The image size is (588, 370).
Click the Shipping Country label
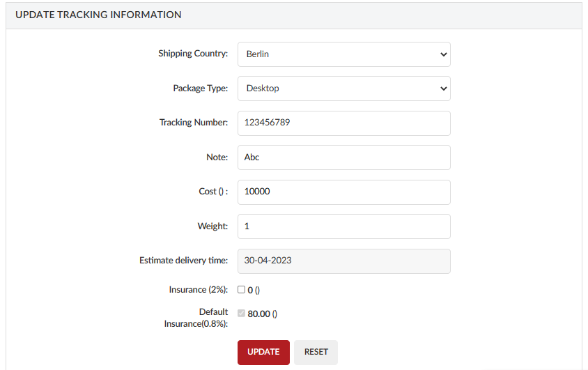[193, 53]
